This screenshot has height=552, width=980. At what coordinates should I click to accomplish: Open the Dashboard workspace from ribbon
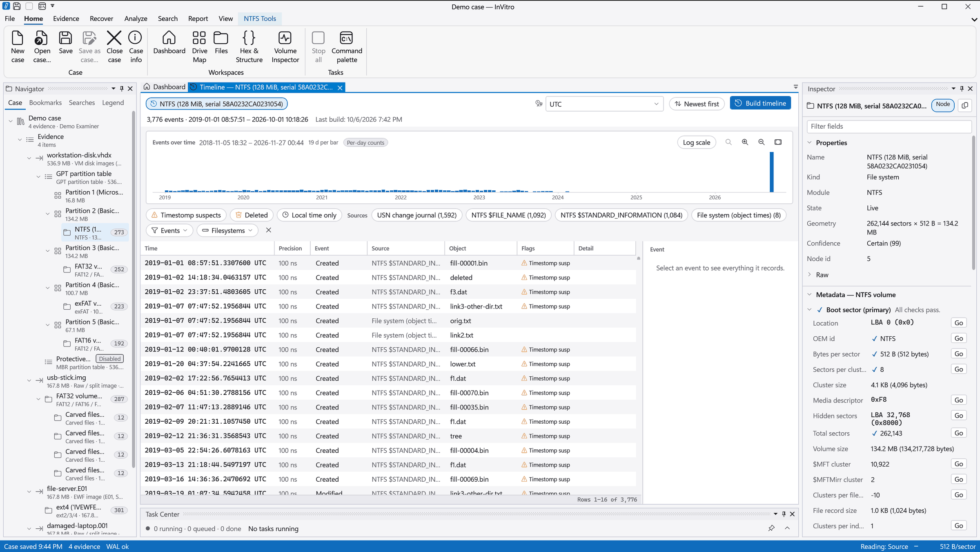point(169,42)
